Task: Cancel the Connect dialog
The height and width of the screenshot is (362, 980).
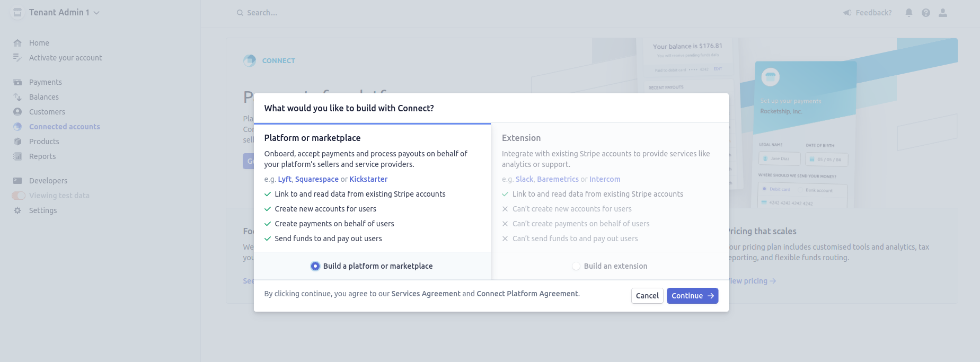Action: [647, 296]
